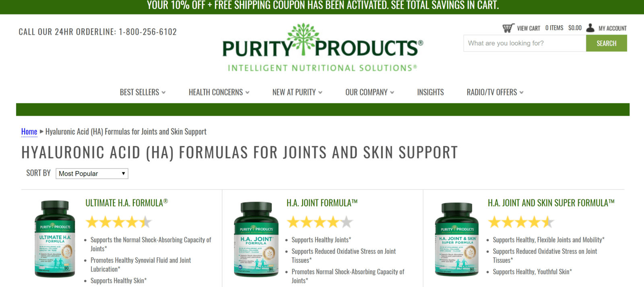Click the green Search button
The height and width of the screenshot is (287, 644).
pyautogui.click(x=606, y=43)
